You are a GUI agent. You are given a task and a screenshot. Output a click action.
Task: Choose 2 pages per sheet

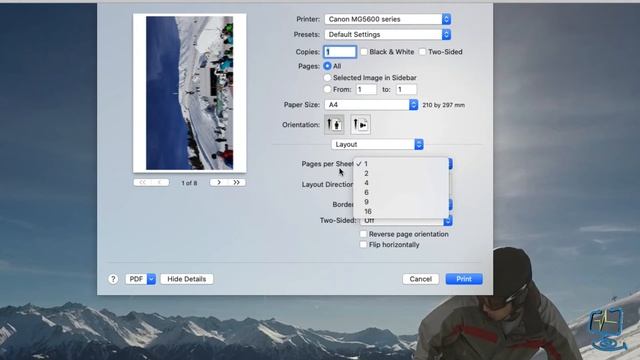coord(401,173)
